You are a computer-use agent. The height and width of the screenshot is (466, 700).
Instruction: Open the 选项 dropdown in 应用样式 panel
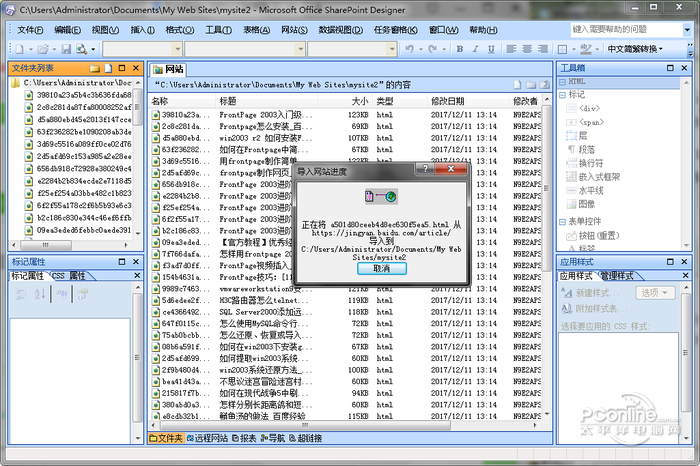click(654, 293)
